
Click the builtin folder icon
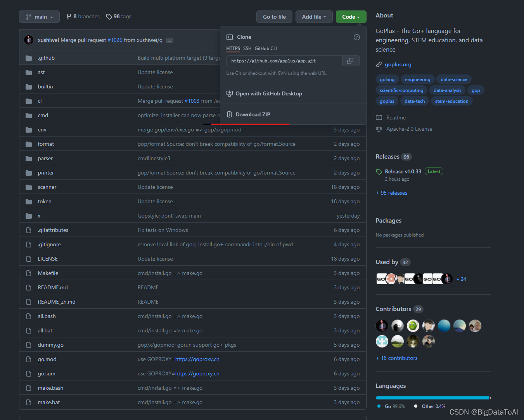29,87
